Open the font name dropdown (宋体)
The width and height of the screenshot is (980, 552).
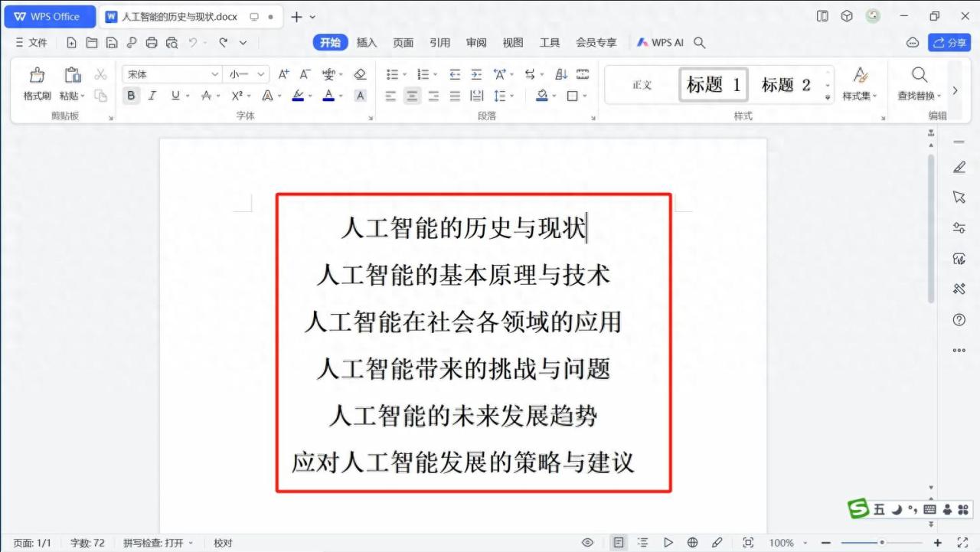tap(215, 74)
